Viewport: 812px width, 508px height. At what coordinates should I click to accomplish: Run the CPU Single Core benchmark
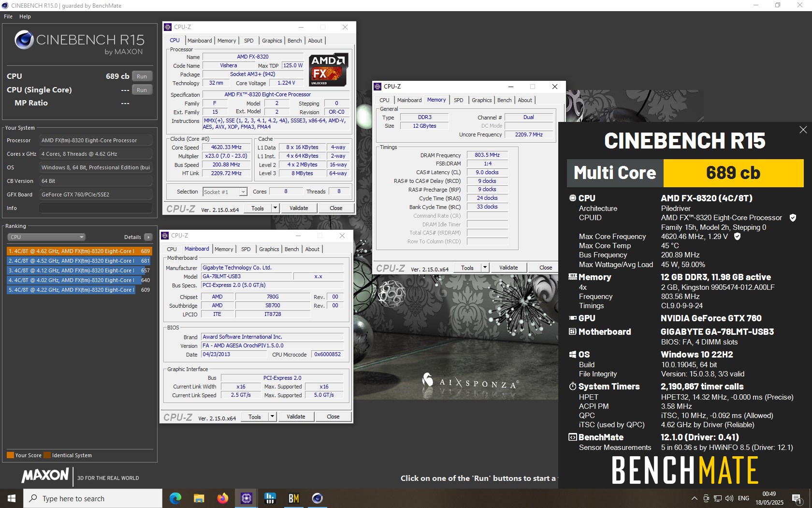(142, 90)
